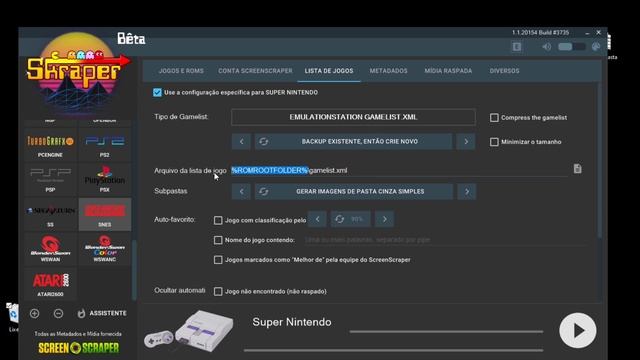Click the file browse icon for gamelist path

click(578, 169)
